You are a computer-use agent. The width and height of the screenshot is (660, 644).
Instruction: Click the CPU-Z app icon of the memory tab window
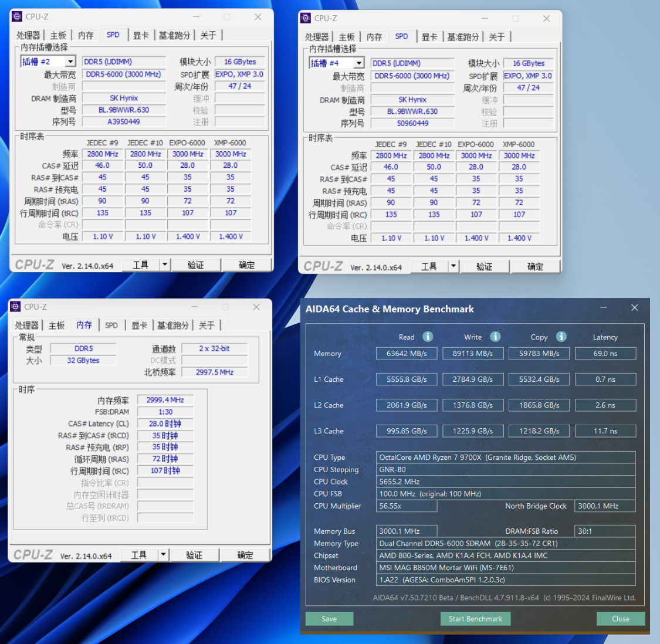16,307
